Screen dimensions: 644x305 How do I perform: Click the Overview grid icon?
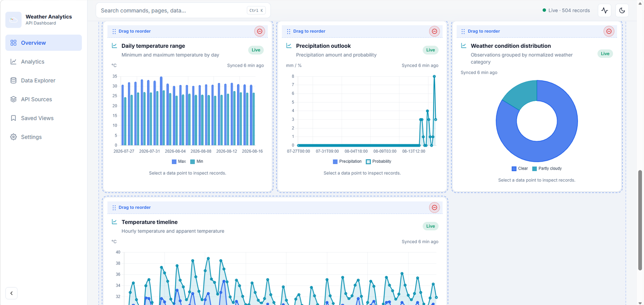pos(13,43)
